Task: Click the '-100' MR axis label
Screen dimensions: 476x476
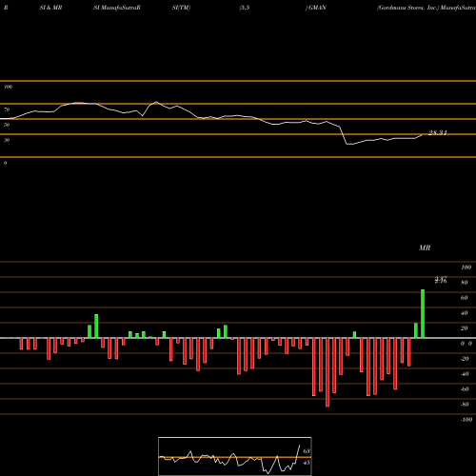Action: [466, 420]
